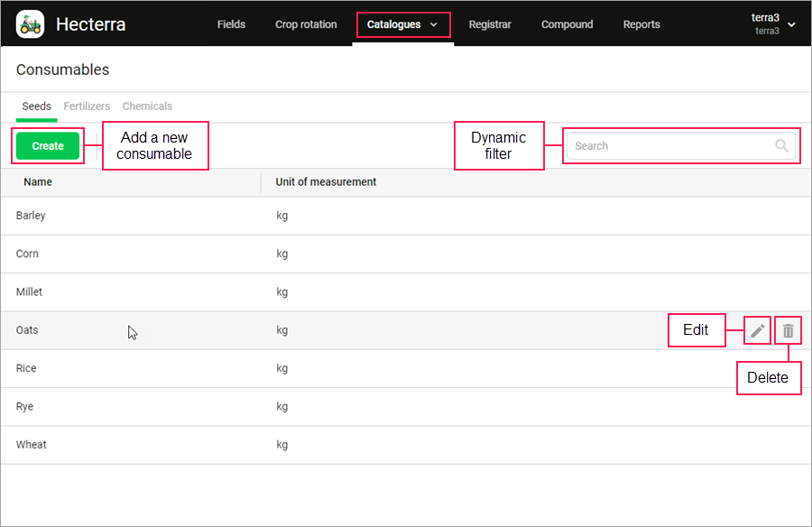
Task: Open the Fields menu item
Action: [231, 24]
